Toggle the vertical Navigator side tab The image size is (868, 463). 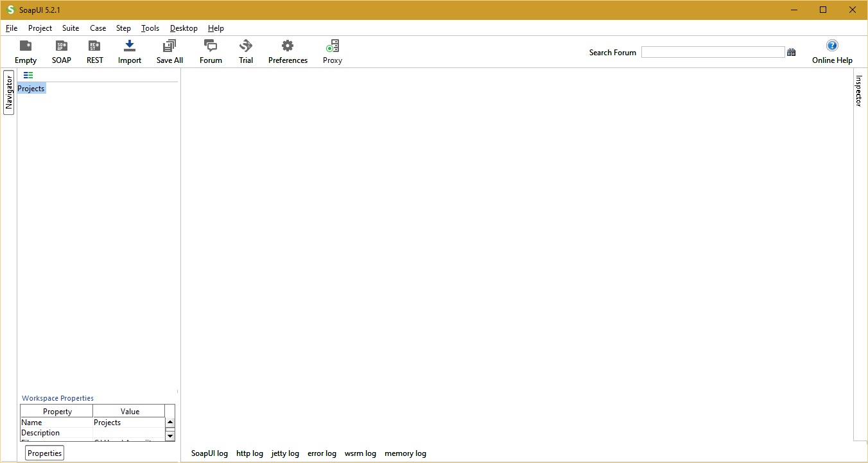click(x=9, y=92)
